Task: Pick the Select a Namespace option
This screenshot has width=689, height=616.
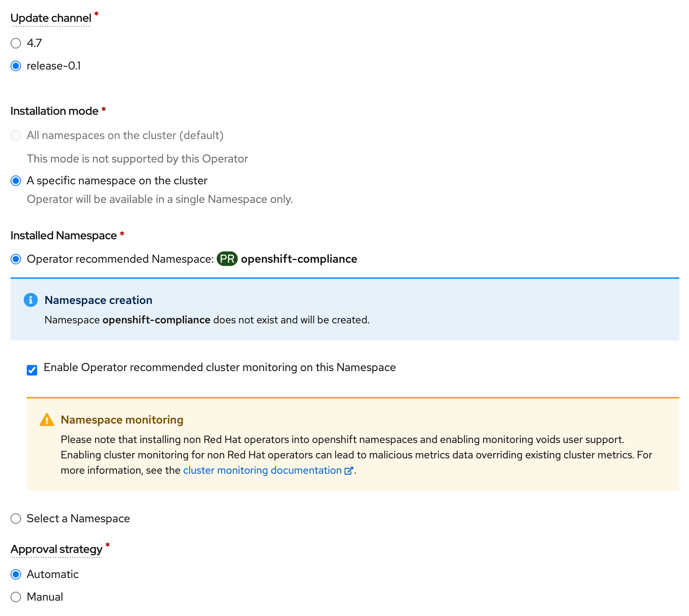Action: [16, 519]
